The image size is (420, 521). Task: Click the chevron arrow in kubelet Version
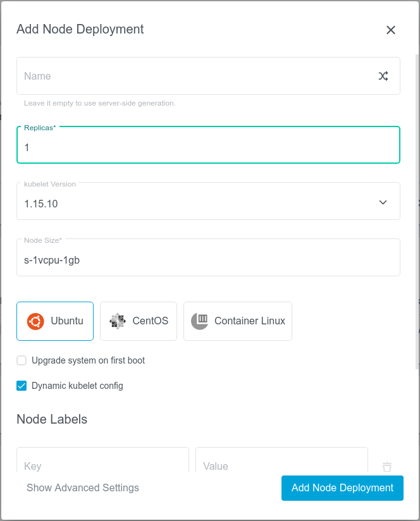coord(383,202)
